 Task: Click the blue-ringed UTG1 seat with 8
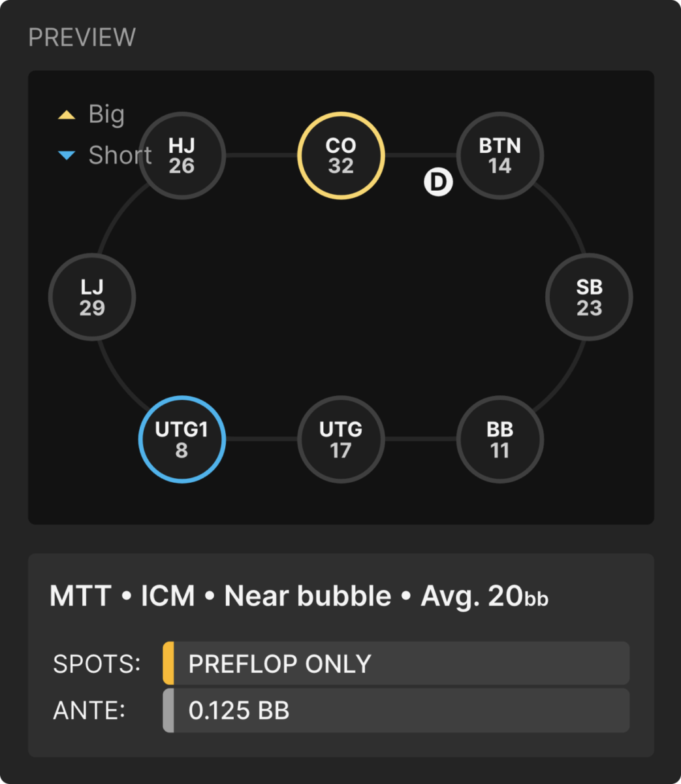point(182,439)
